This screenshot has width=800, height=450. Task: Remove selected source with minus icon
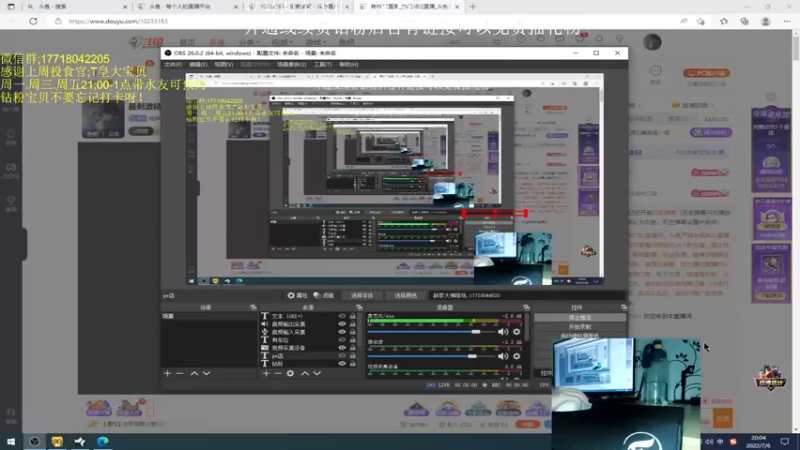pos(278,373)
